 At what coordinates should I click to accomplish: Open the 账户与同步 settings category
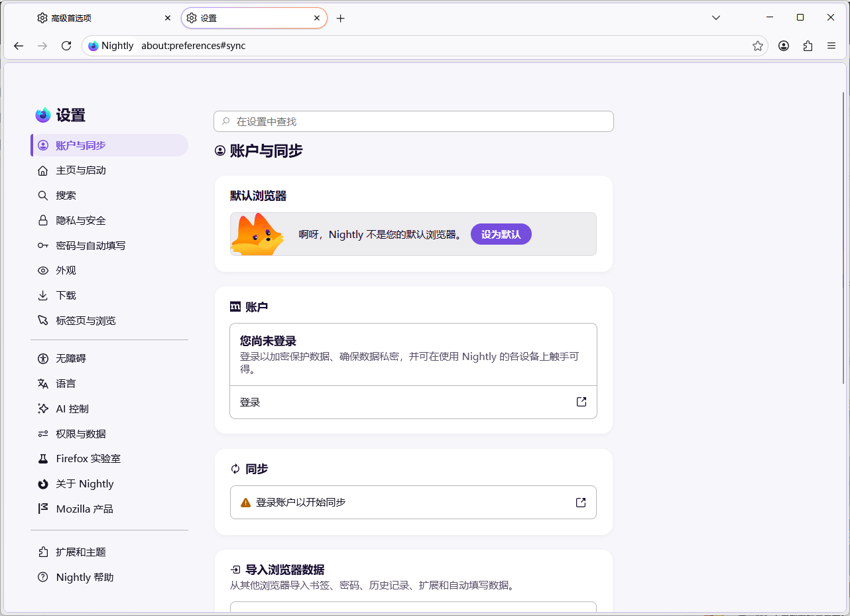point(109,145)
